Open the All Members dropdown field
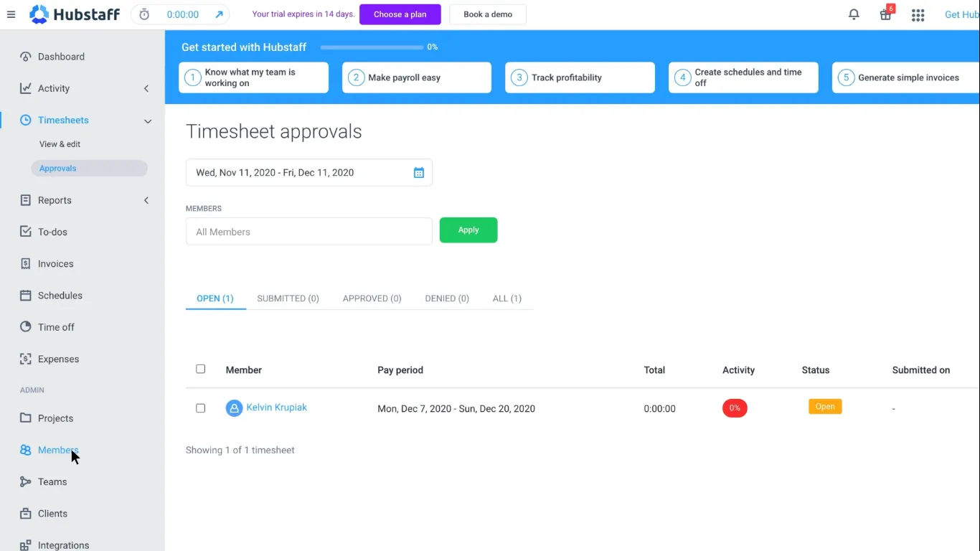Image resolution: width=980 pixels, height=551 pixels. click(x=309, y=232)
